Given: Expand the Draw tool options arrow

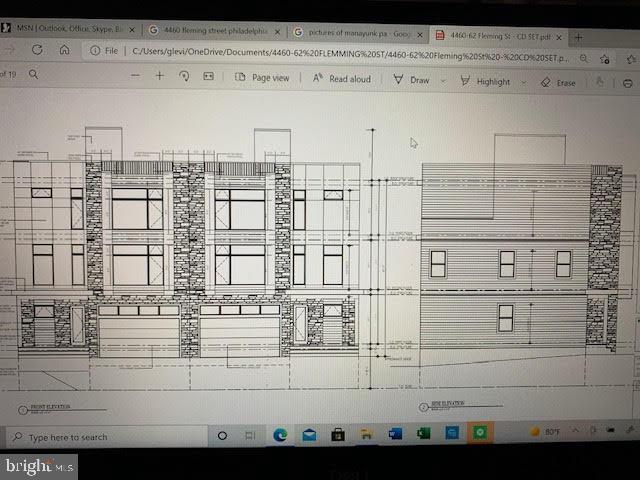Looking at the screenshot, I should coord(444,81).
